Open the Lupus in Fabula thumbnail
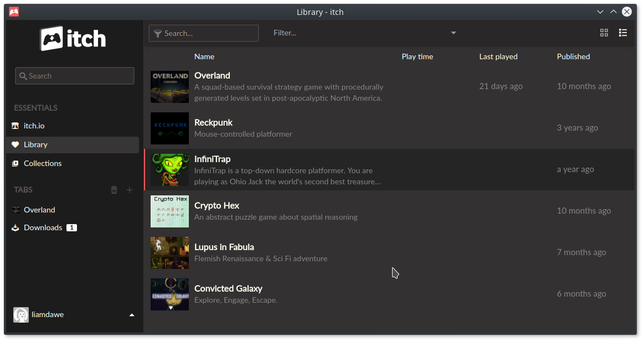This screenshot has width=644, height=342. (x=169, y=253)
